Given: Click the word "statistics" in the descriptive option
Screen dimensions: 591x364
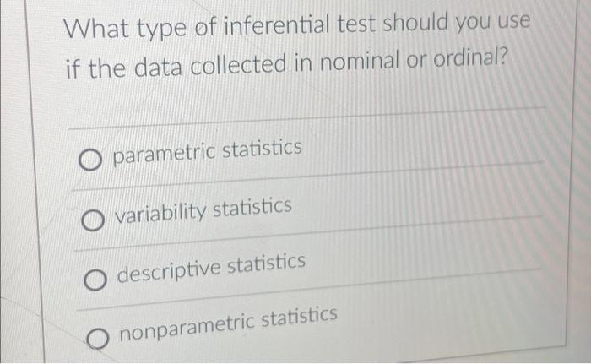Looking at the screenshot, I should click(x=267, y=263).
